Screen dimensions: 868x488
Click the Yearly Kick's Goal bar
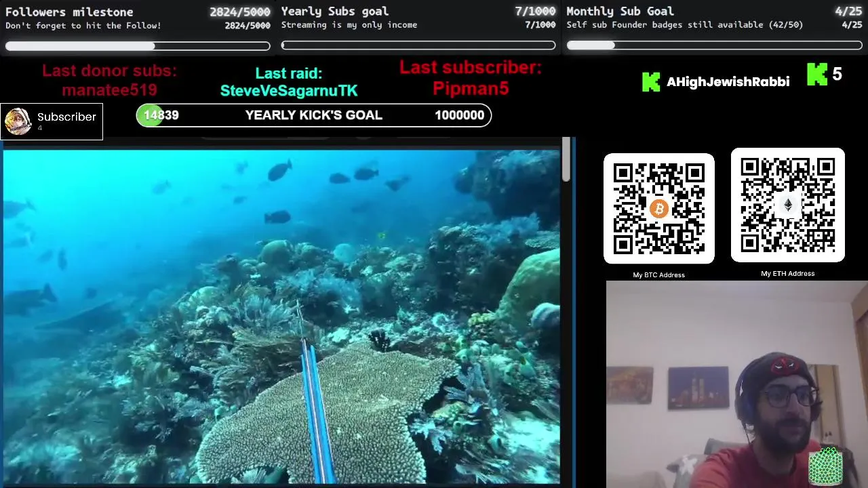tap(314, 115)
